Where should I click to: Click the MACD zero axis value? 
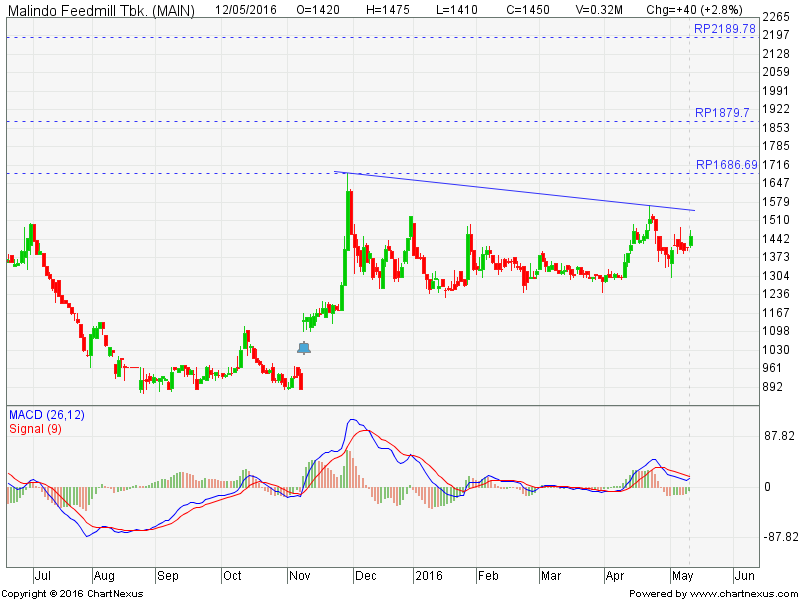pyautogui.click(x=767, y=487)
